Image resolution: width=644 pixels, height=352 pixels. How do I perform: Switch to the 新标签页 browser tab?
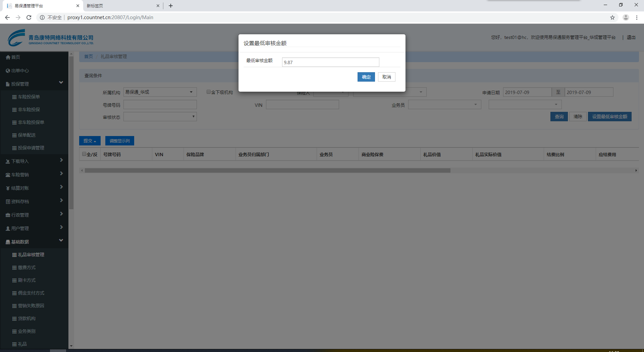click(122, 6)
